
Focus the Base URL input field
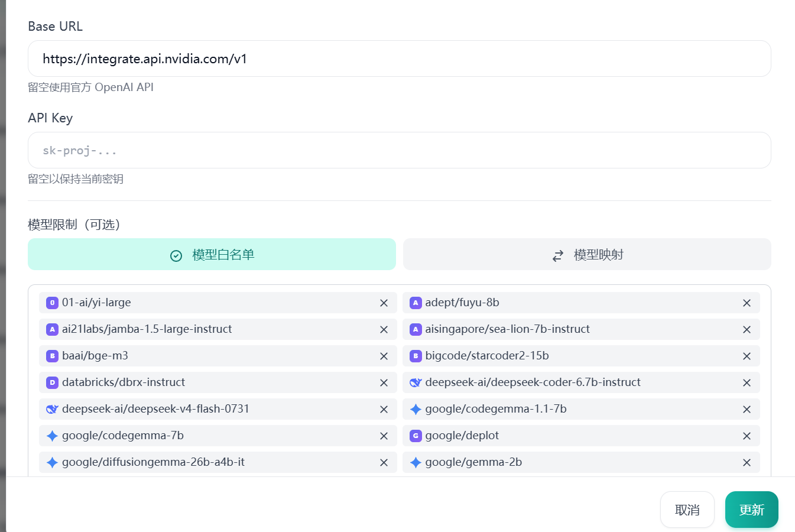(x=400, y=59)
